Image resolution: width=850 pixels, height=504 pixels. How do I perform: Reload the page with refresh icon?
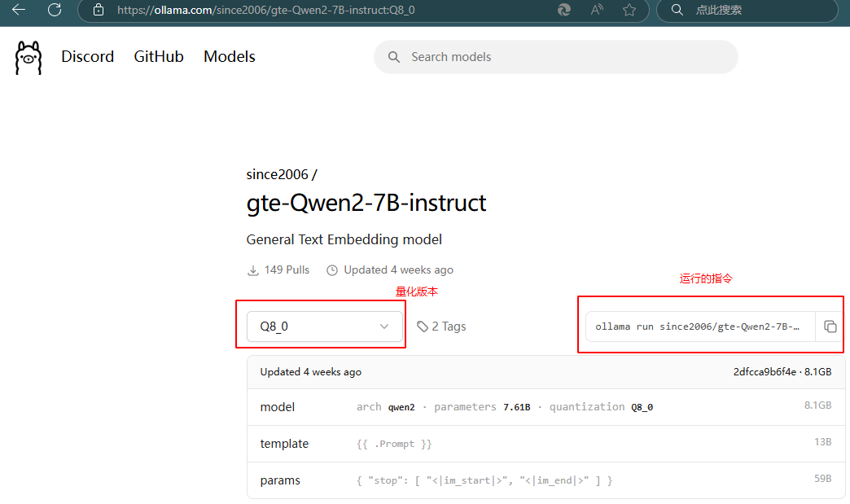pyautogui.click(x=55, y=10)
